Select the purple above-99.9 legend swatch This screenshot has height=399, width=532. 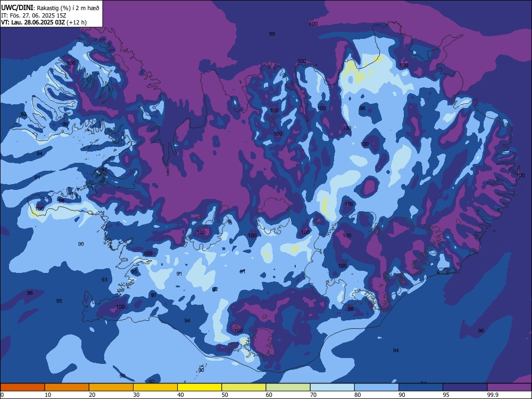[509, 387]
